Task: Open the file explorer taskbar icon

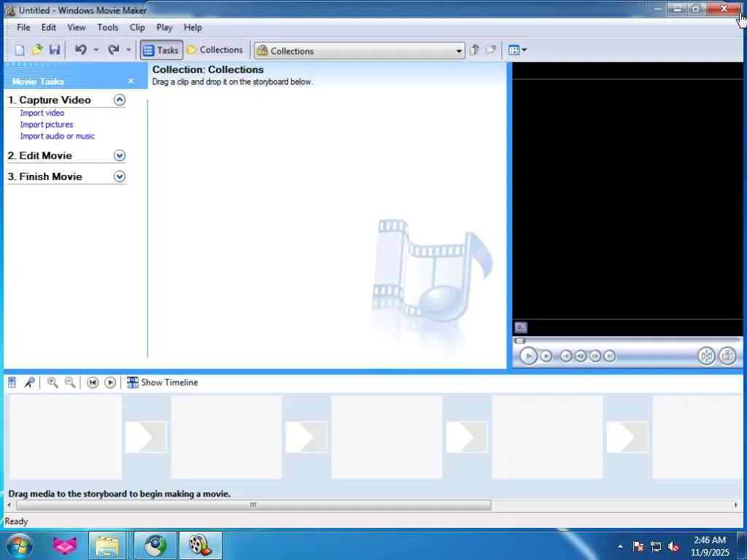Action: [x=107, y=545]
